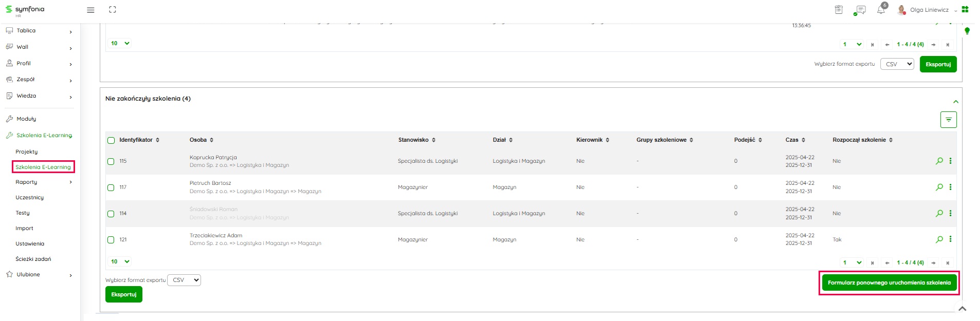
Task: Select Uczestnicy in the sidebar
Action: click(x=29, y=198)
